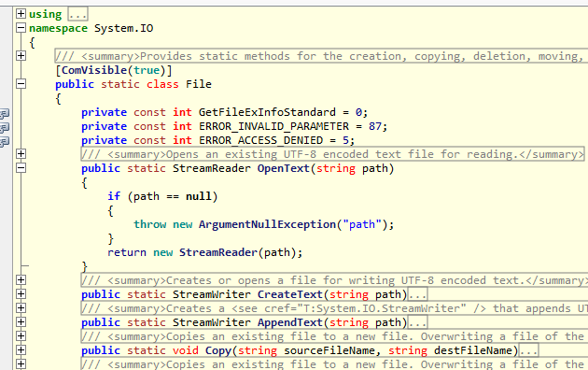
Task: Expand the 'Creates a <see cref' summary comment
Action: point(21,308)
